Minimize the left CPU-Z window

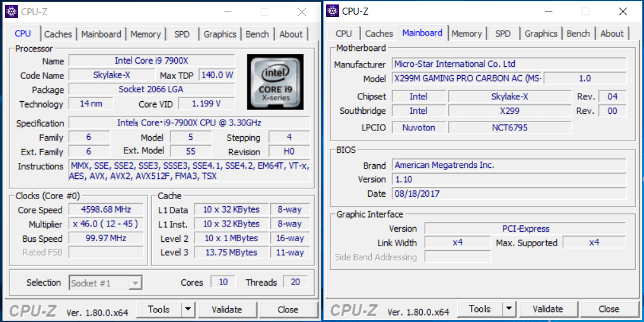click(x=227, y=12)
